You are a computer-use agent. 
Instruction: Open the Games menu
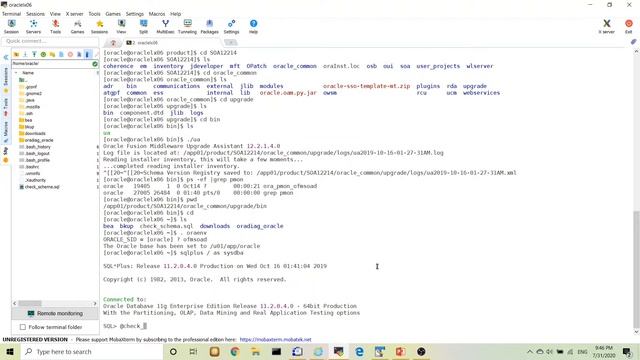[113, 14]
